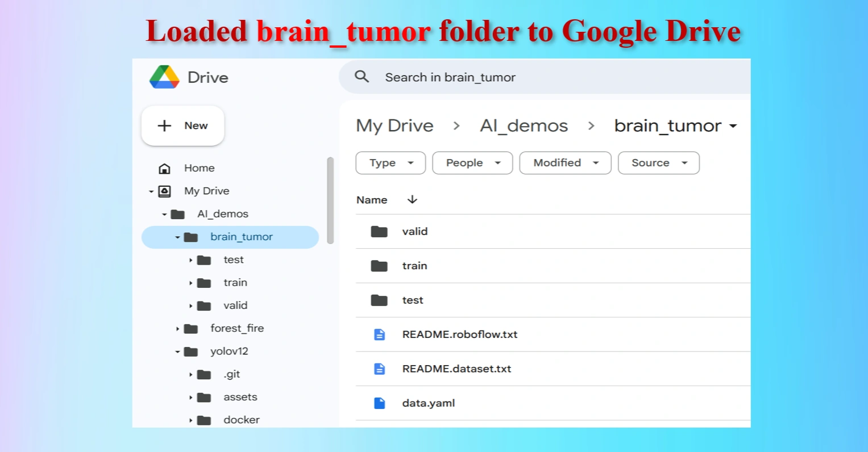The image size is (868, 452).
Task: Click the test folder icon in sidebar
Action: tap(204, 260)
